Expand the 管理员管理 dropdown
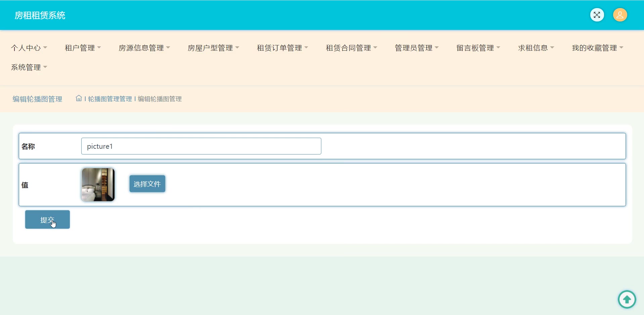Viewport: 644px width, 315px height. (x=417, y=48)
